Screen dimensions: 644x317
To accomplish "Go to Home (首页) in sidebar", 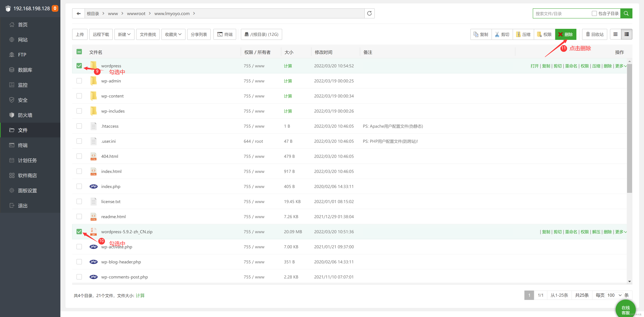I will (30, 24).
